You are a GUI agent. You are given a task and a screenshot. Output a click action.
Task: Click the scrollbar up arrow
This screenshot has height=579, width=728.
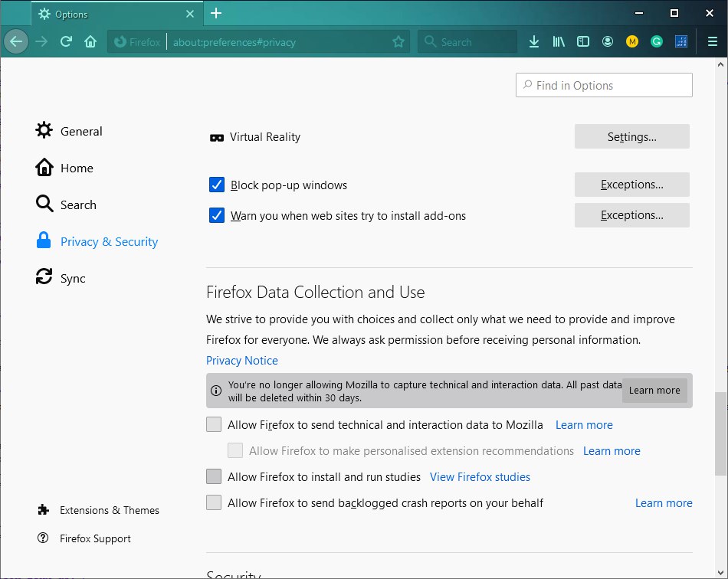tap(720, 64)
